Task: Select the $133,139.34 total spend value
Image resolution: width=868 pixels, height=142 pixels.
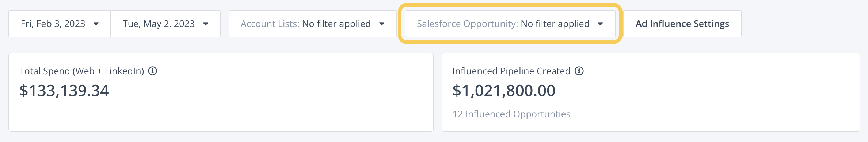Action: (x=64, y=91)
